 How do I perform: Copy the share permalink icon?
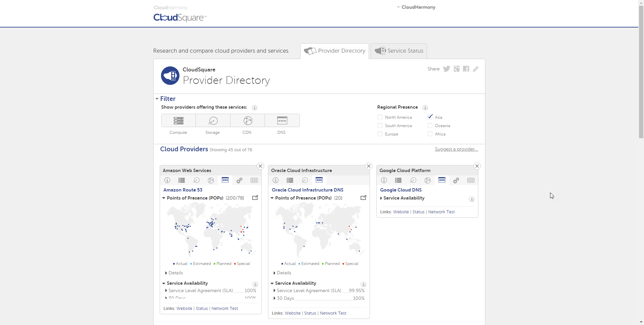click(476, 69)
